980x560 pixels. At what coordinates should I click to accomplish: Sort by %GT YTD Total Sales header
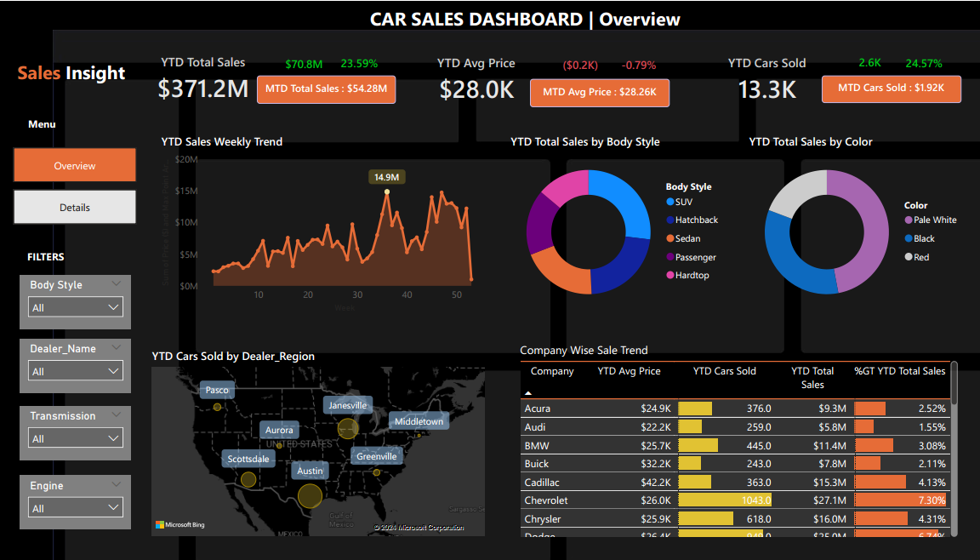[900, 371]
